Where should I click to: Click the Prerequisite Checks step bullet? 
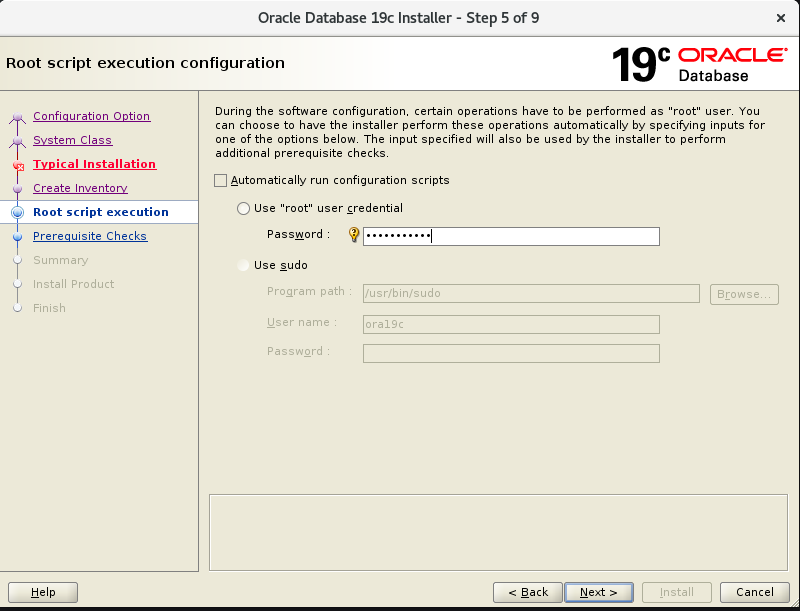(17, 237)
